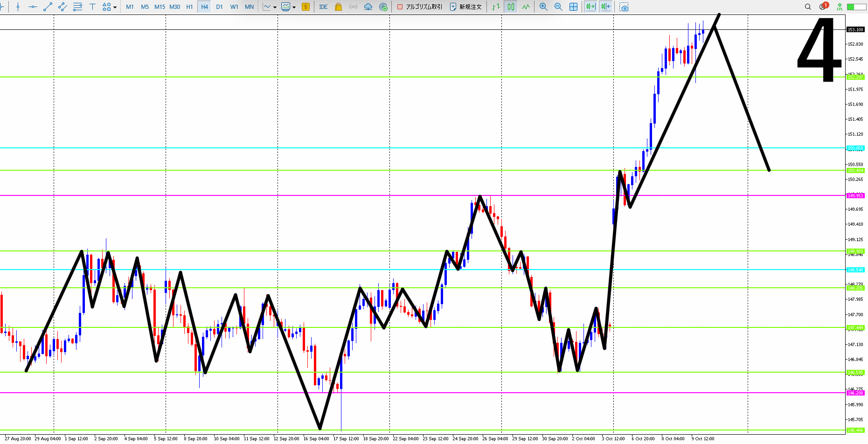This screenshot has height=444, width=868.
Task: Open the search magnifier icon
Action: tap(808, 7)
